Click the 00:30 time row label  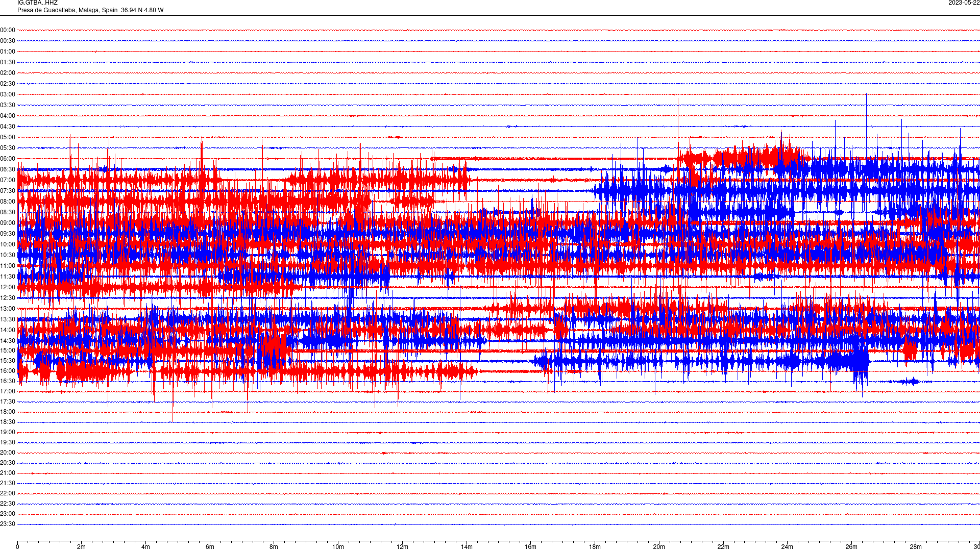(8, 41)
